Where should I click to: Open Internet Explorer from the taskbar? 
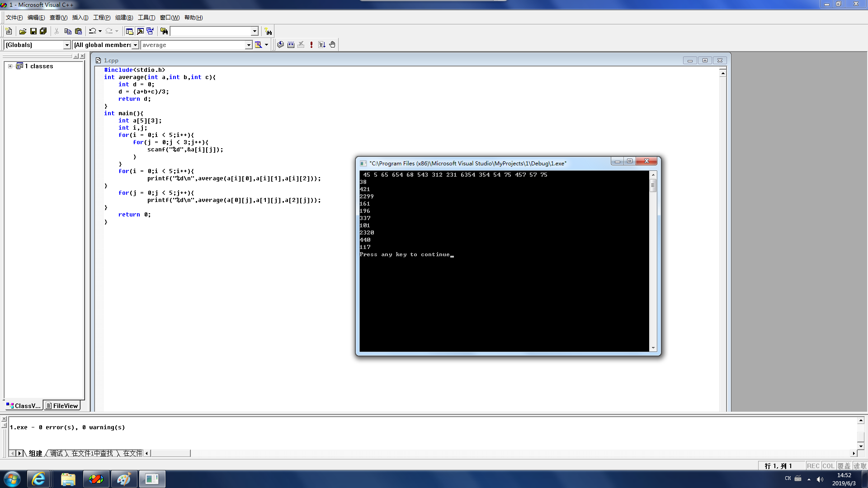point(39,479)
